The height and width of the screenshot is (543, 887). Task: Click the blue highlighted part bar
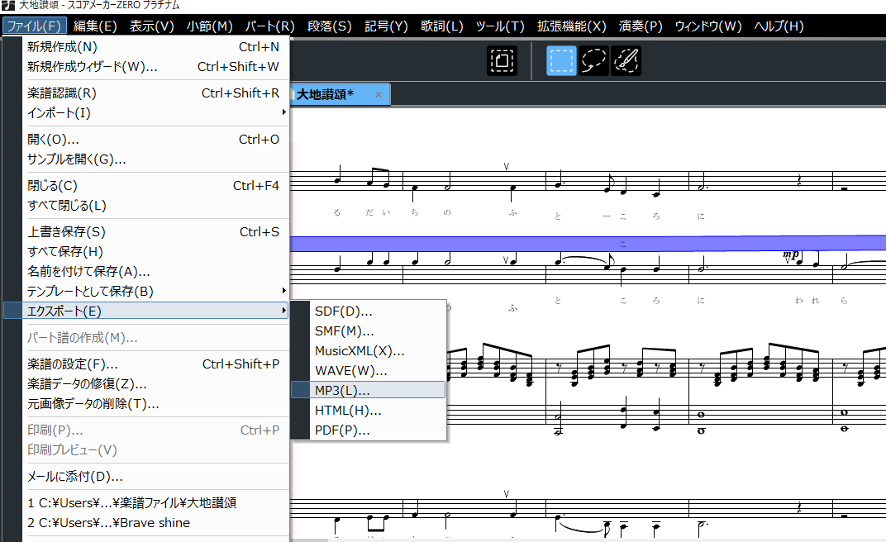point(588,244)
